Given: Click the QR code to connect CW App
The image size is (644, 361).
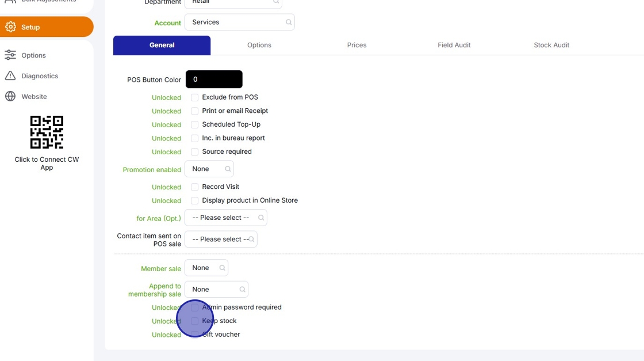Looking at the screenshot, I should point(47,132).
